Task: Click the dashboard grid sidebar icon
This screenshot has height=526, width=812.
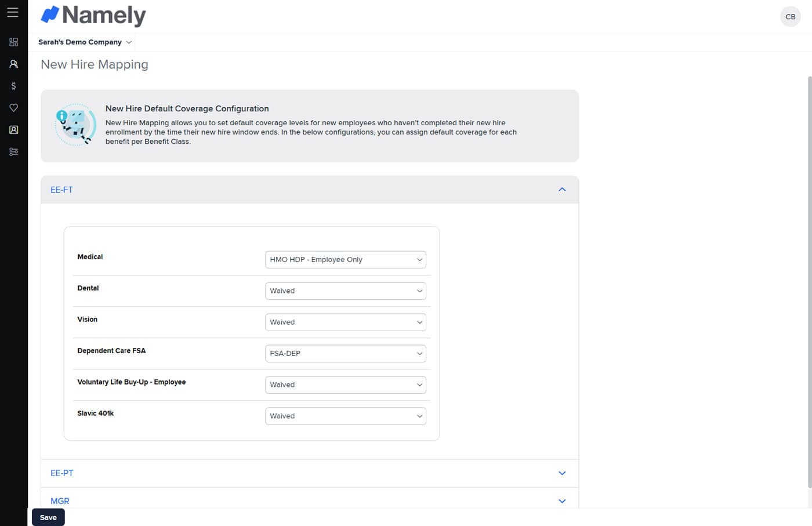Action: coord(13,42)
